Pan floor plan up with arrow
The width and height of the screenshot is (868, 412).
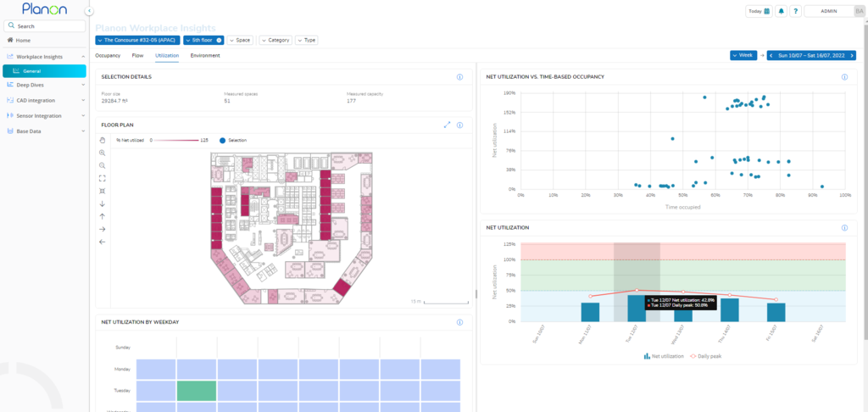[103, 216]
